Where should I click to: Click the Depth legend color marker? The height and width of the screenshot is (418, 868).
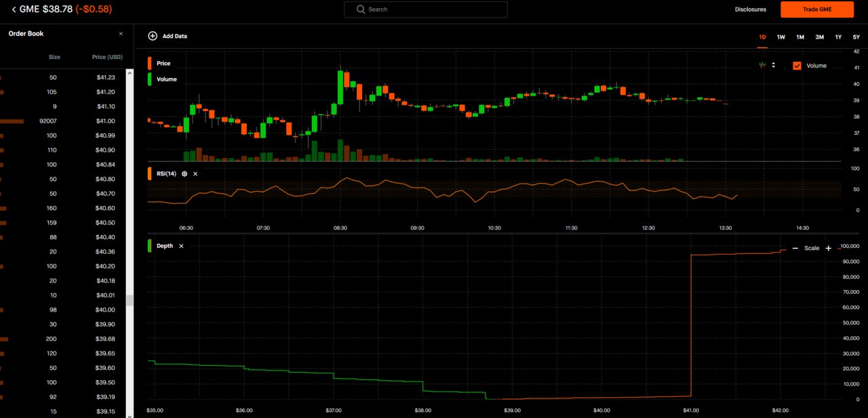click(150, 246)
